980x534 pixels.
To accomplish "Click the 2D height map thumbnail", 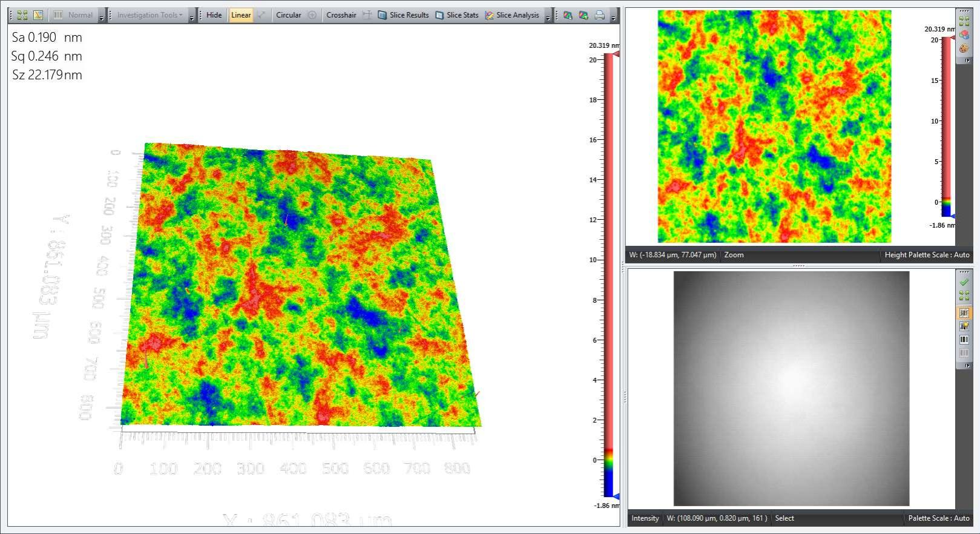I will pyautogui.click(x=774, y=127).
